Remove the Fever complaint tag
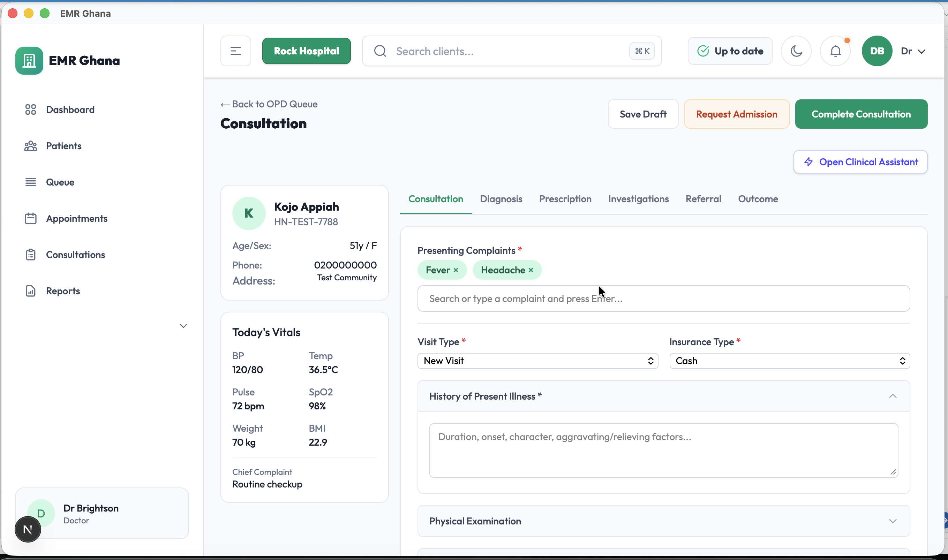 click(456, 270)
